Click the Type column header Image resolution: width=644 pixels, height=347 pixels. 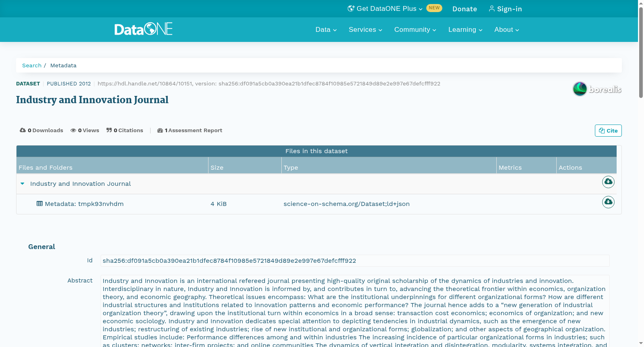click(x=389, y=165)
